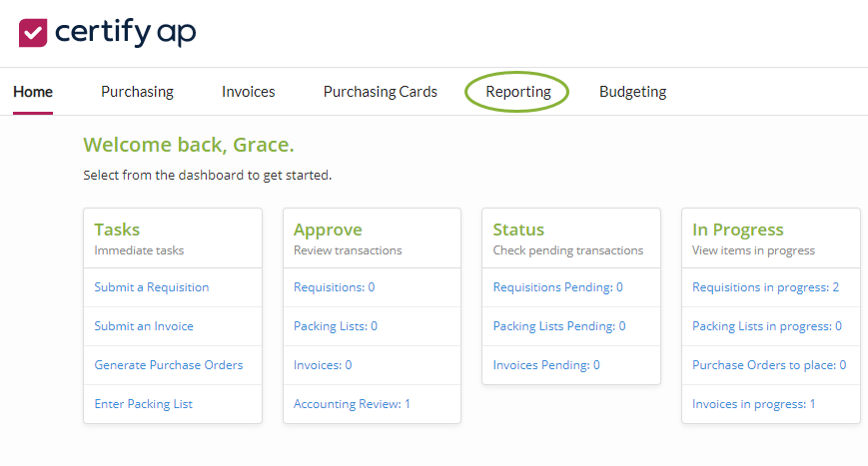Open the Submit an Invoice link
The height and width of the screenshot is (466, 868).
(144, 326)
